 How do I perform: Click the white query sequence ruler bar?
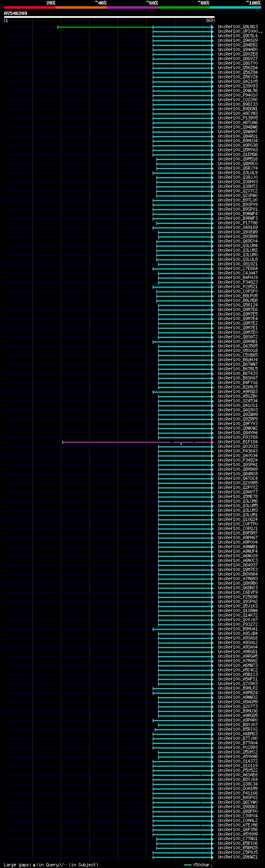coord(109,17)
